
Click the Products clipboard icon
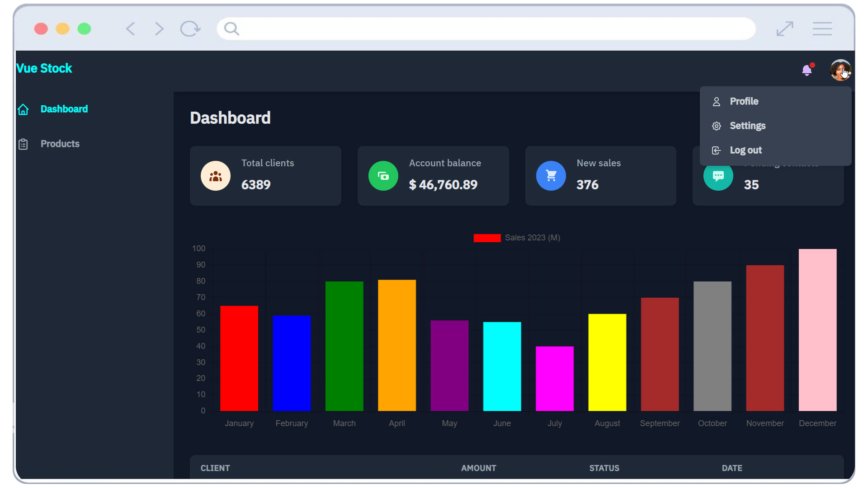click(23, 144)
